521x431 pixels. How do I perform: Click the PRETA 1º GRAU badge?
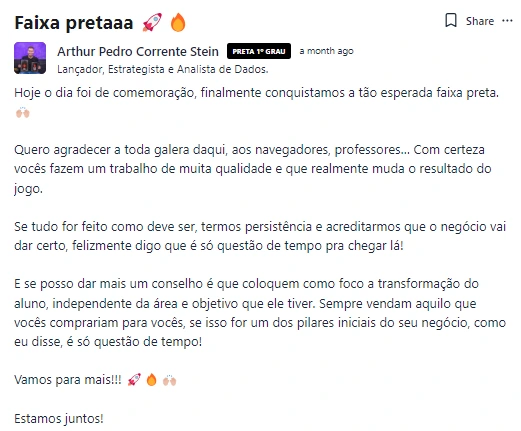[259, 51]
